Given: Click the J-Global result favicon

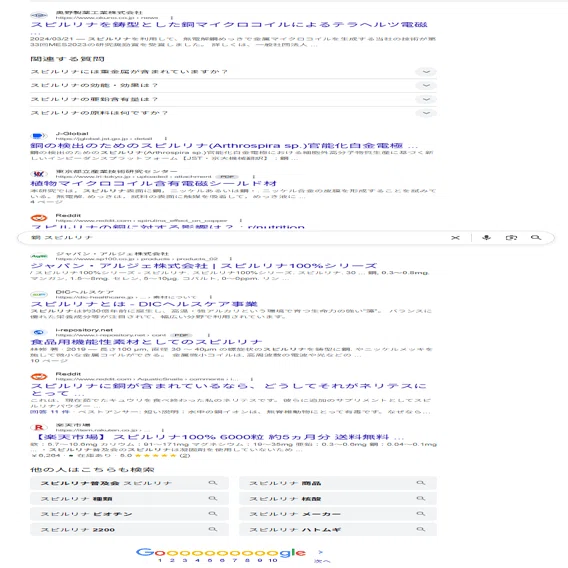Looking at the screenshot, I should coord(39,136).
